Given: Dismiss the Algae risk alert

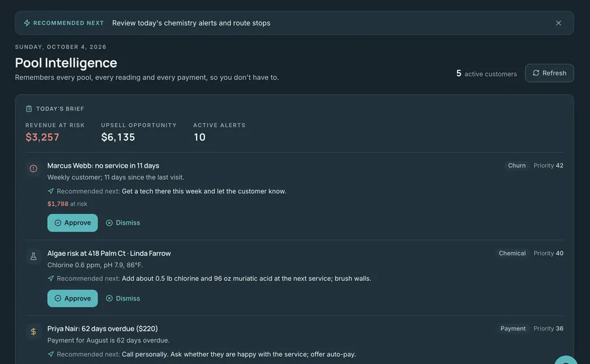Looking at the screenshot, I should coord(123,299).
